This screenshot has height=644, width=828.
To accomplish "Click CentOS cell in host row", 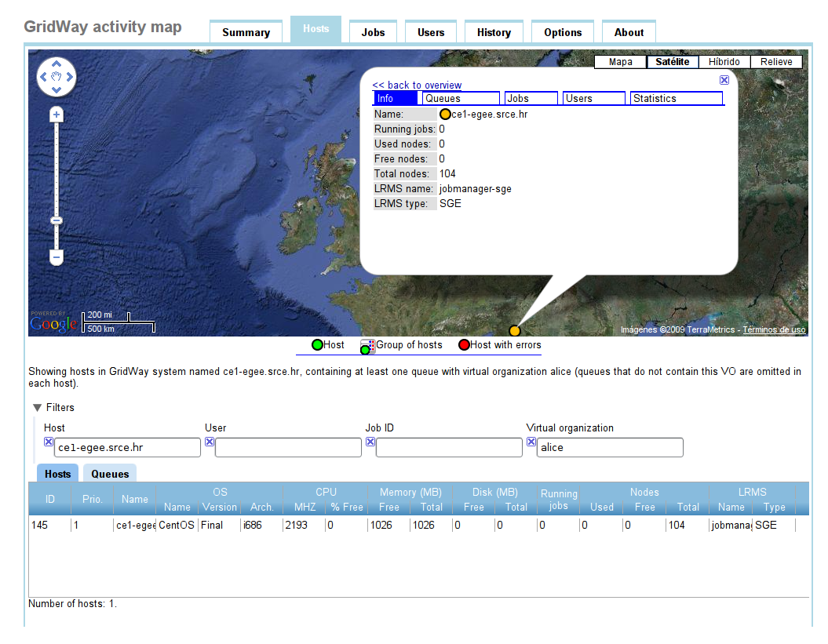I will tap(177, 526).
